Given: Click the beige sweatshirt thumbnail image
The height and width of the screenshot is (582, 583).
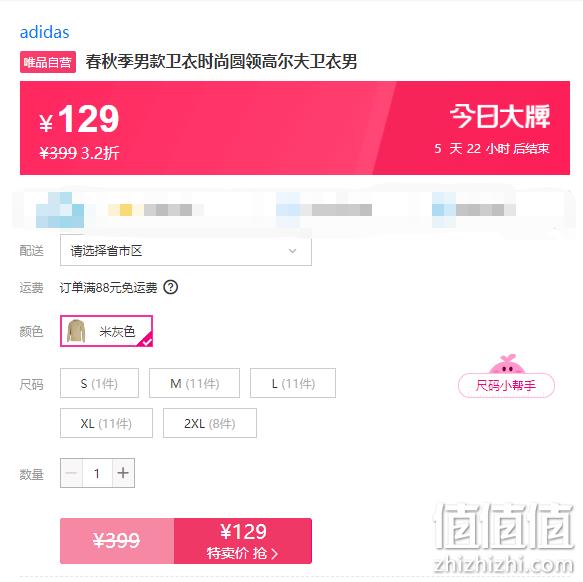Looking at the screenshot, I should click(x=76, y=331).
